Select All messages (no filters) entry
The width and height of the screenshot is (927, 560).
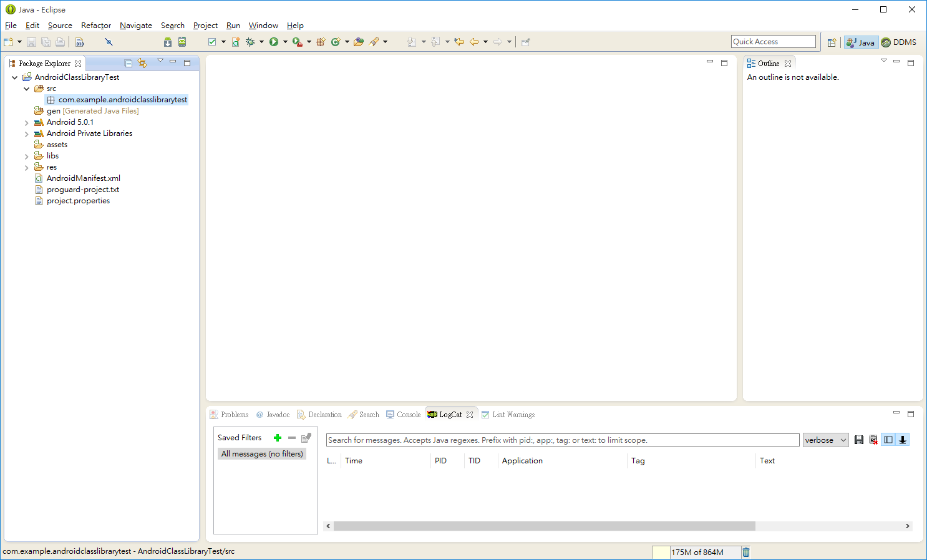262,454
